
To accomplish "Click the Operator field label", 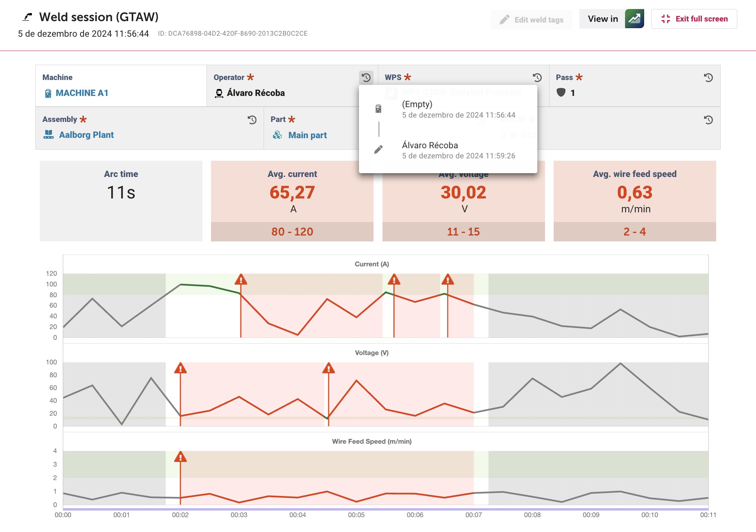I will (x=229, y=77).
